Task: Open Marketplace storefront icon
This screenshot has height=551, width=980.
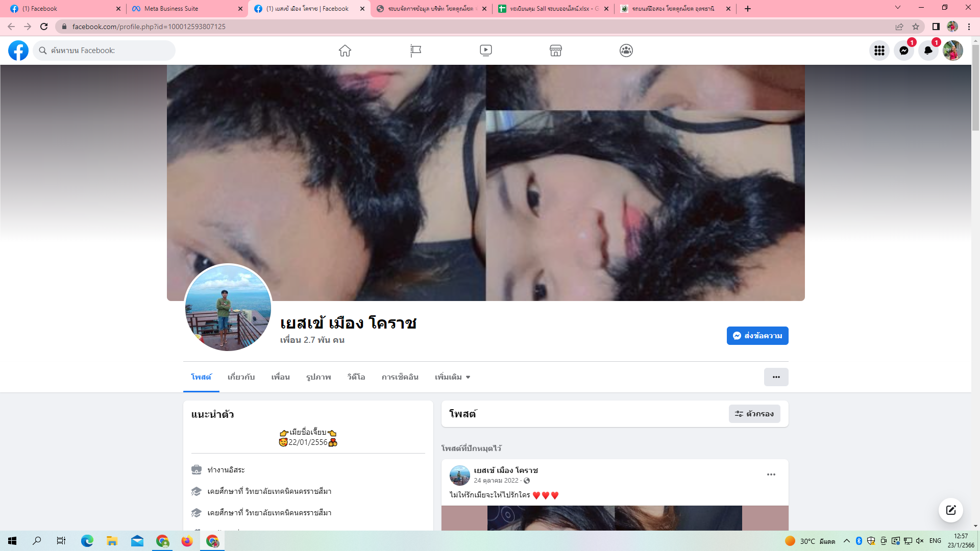Action: click(556, 51)
